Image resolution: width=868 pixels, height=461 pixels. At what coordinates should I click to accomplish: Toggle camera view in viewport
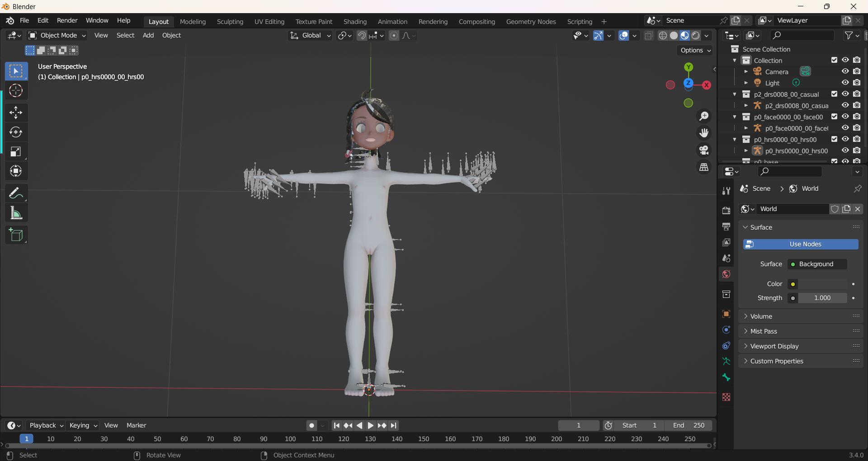coord(704,150)
